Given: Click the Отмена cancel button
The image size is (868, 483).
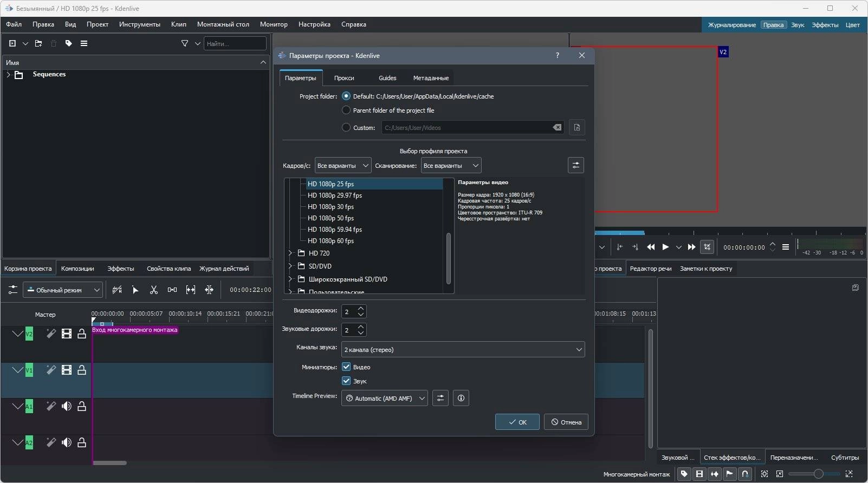Looking at the screenshot, I should (566, 422).
